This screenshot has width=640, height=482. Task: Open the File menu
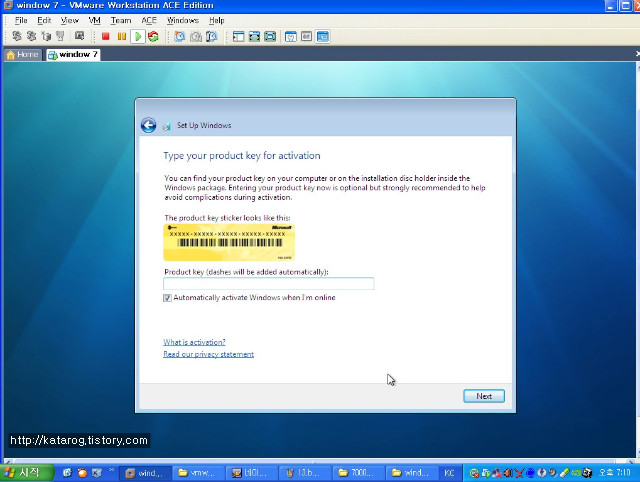point(21,20)
